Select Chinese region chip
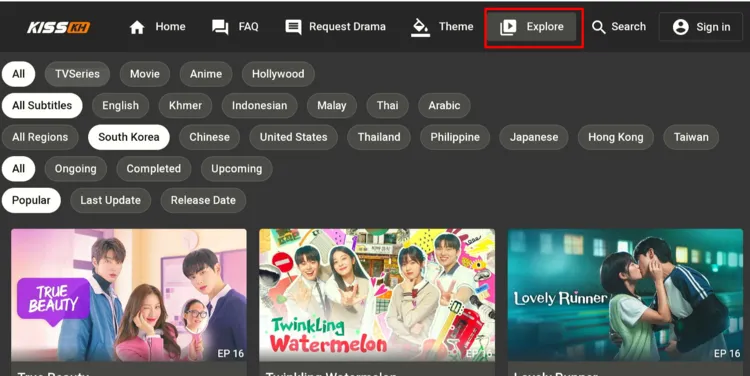The height and width of the screenshot is (376, 750). (x=210, y=137)
